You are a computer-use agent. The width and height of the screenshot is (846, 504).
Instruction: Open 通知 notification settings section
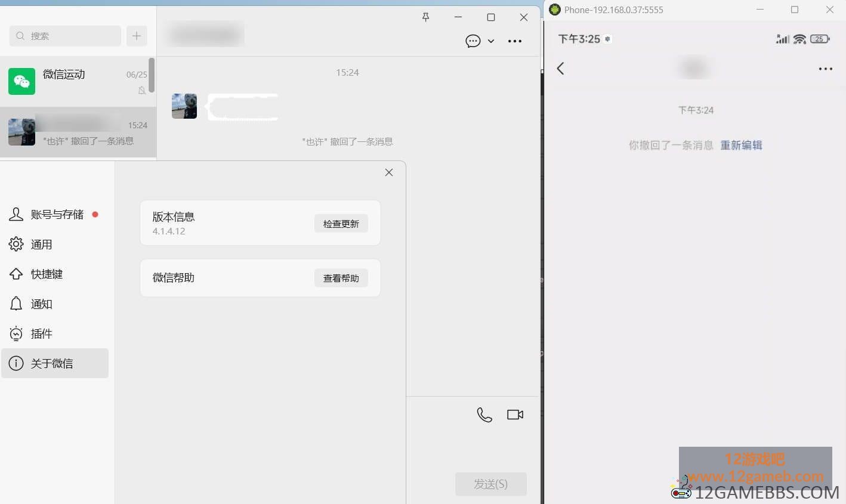tap(54, 304)
